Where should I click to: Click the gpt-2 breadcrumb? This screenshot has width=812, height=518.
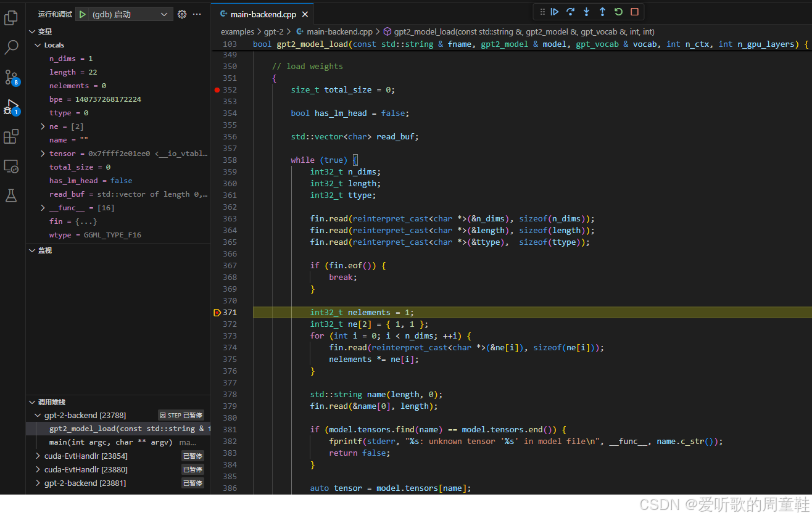tap(274, 31)
